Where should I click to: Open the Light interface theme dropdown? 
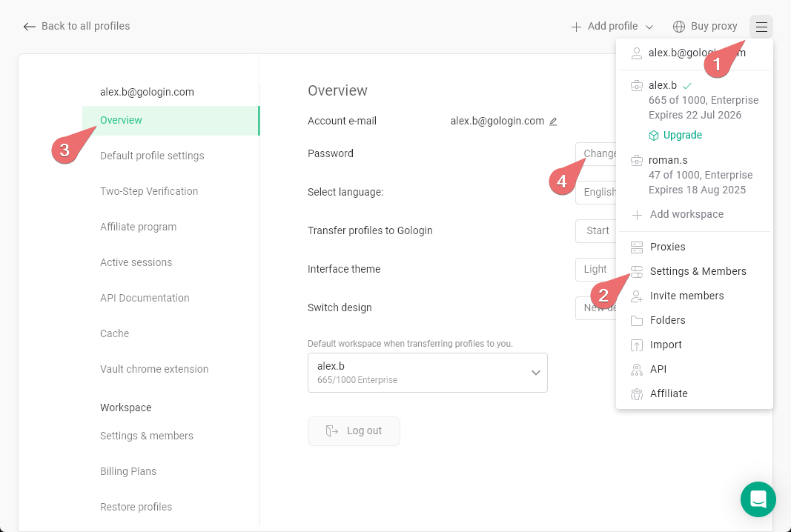point(596,269)
